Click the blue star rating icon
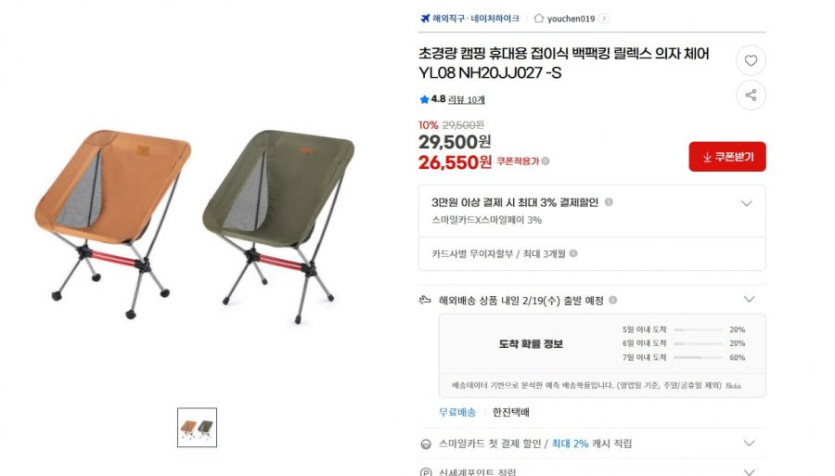 [424, 99]
